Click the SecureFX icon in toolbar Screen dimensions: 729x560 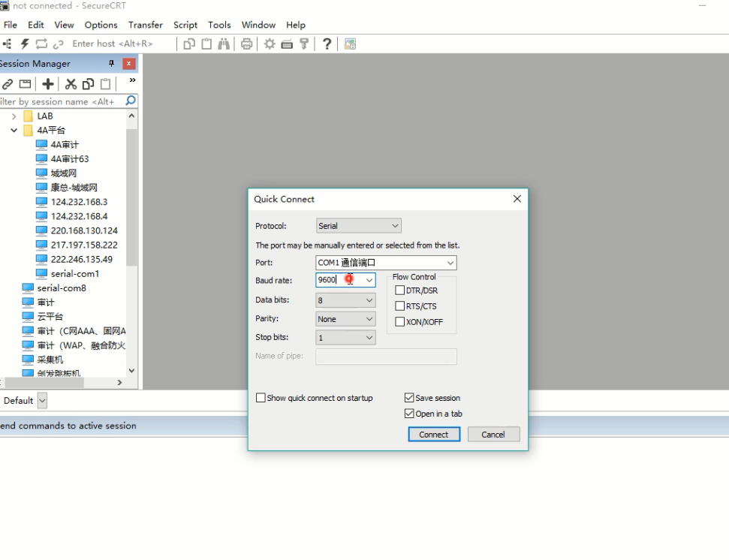[x=350, y=44]
